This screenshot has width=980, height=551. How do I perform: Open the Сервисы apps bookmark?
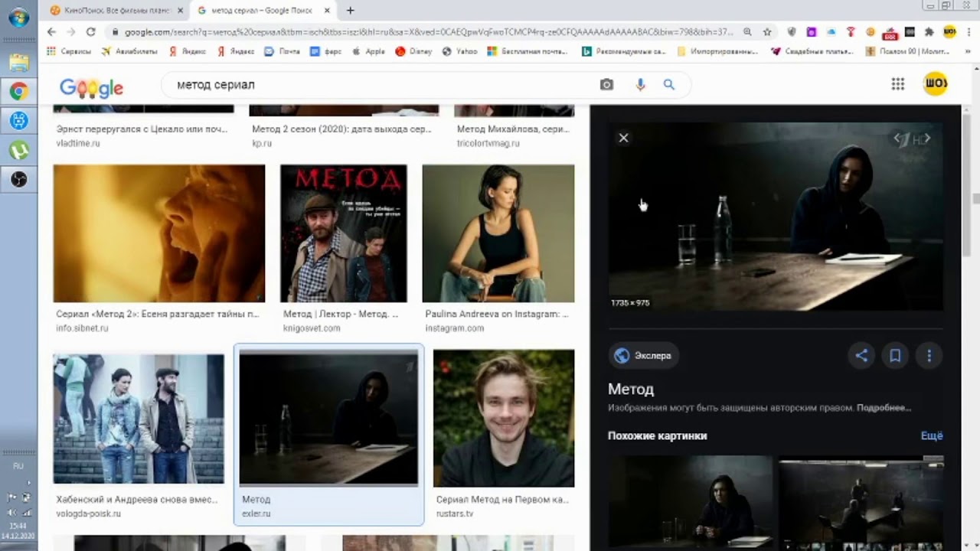click(69, 51)
